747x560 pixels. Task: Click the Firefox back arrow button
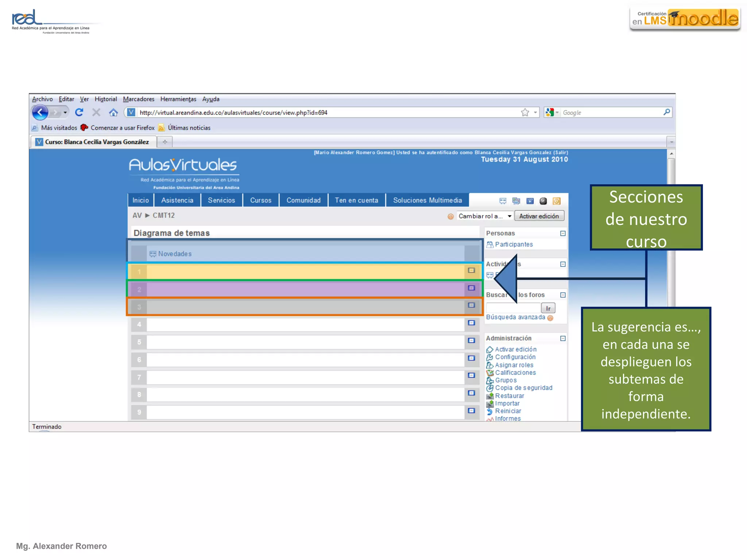[40, 112]
